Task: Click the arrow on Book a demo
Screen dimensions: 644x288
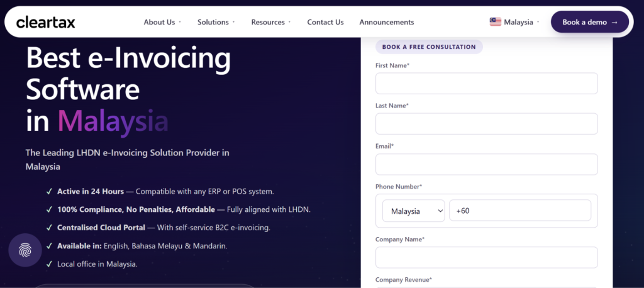Action: (614, 22)
